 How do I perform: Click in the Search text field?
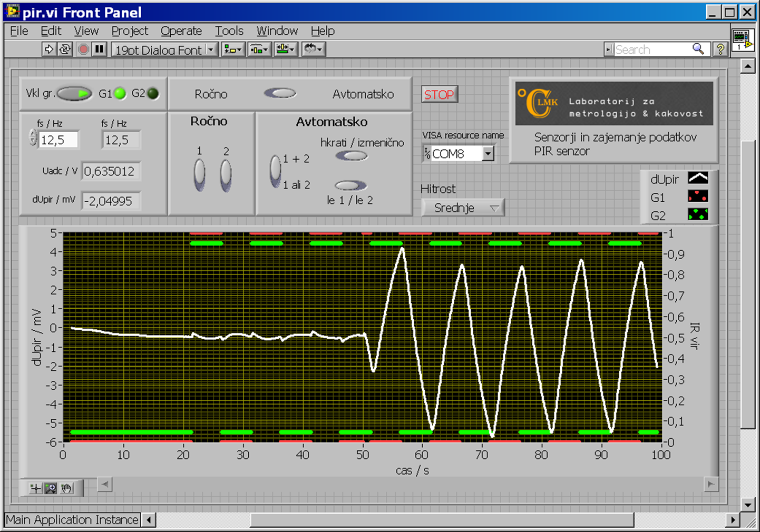[652, 49]
